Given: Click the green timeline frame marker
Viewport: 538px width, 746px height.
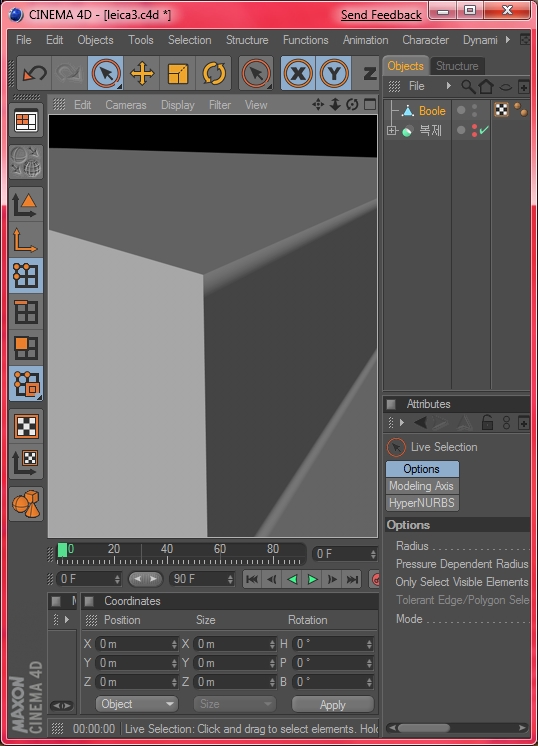Looking at the screenshot, I should tap(62, 550).
